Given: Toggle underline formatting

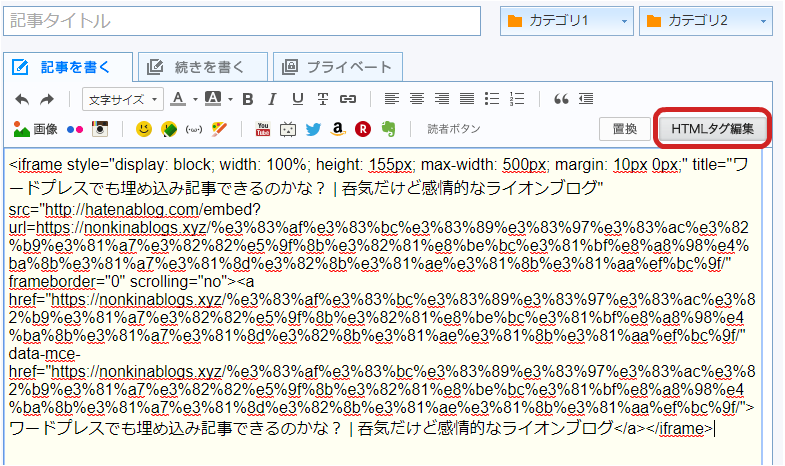Looking at the screenshot, I should [298, 99].
